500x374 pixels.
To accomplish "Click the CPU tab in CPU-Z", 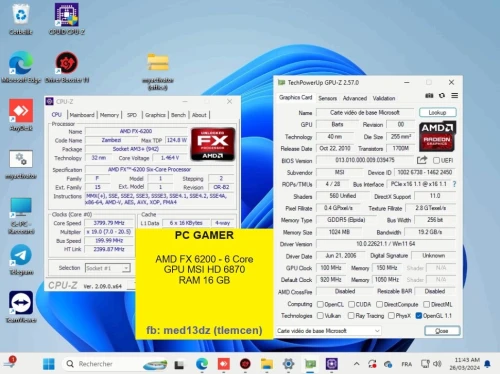I will point(57,115).
